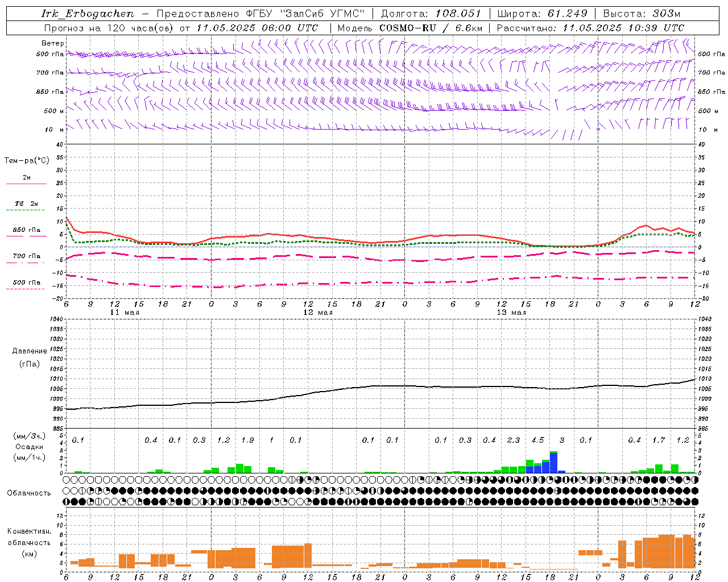
Task: Click the '1.7' three-hour precipitation value
Action: coord(659,440)
